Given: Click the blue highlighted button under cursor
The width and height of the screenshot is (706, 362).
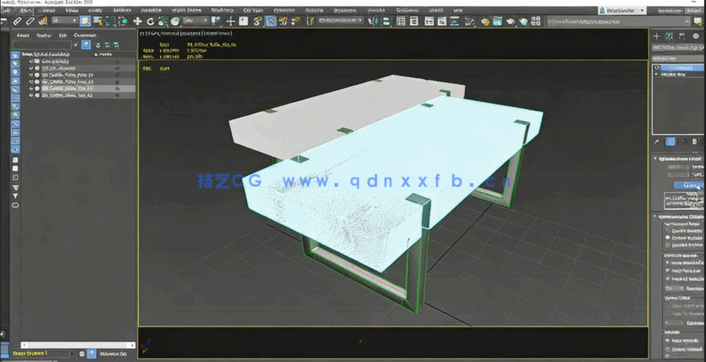Looking at the screenshot, I should click(688, 186).
